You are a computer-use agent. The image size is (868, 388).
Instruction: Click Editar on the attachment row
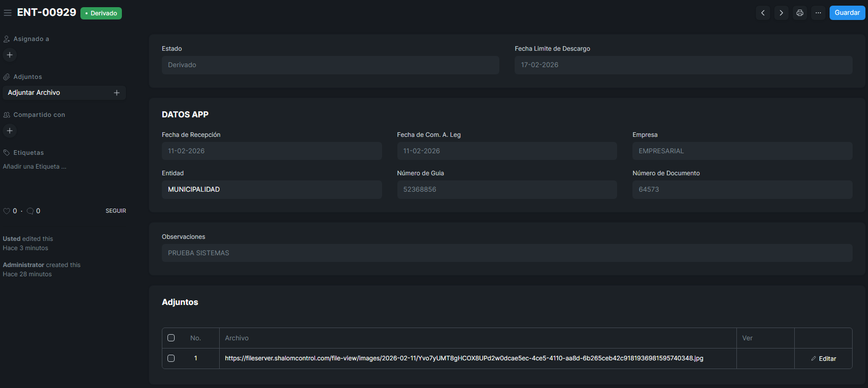point(823,359)
